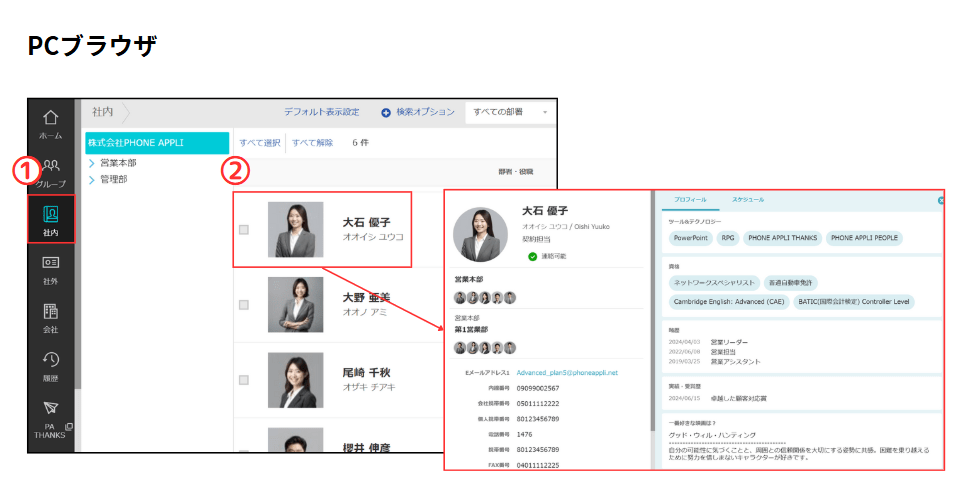Open 尾崎 千秋's profile photo thumbnail
955x477 pixels.
click(x=292, y=380)
